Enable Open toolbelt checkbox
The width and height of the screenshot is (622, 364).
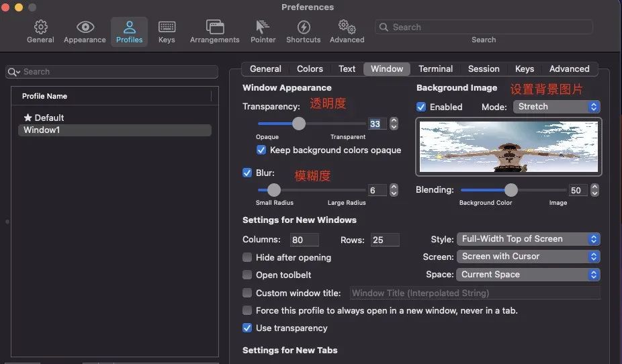tap(247, 275)
